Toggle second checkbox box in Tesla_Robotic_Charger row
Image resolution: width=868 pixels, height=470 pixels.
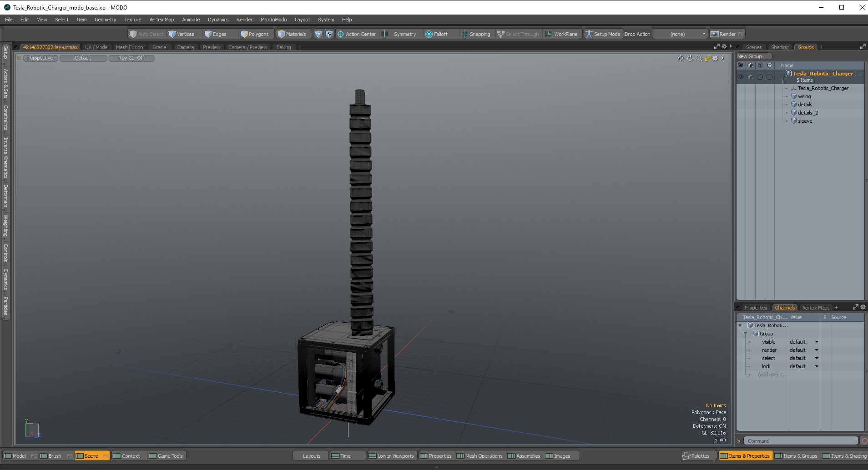[x=770, y=77]
